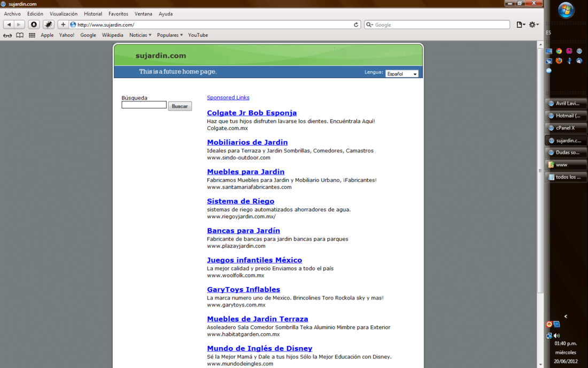588x368 pixels.
Task: Expand the Populares bookmarks folder
Action: point(170,35)
